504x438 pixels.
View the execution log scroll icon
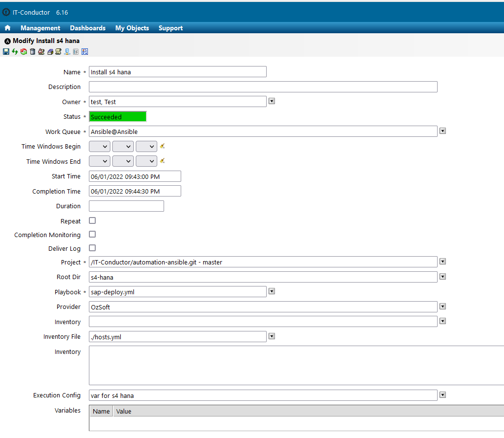(59, 51)
